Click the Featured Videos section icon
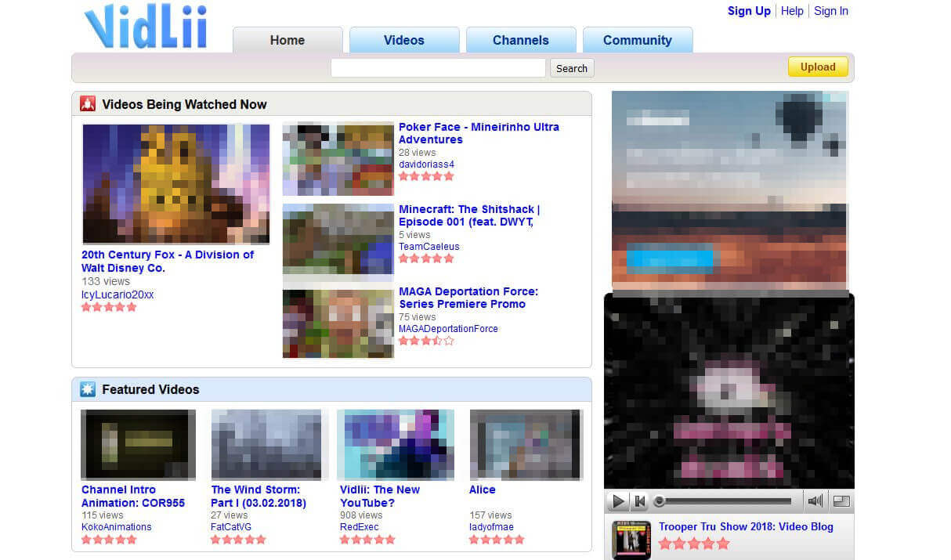The image size is (951, 560). coord(89,389)
